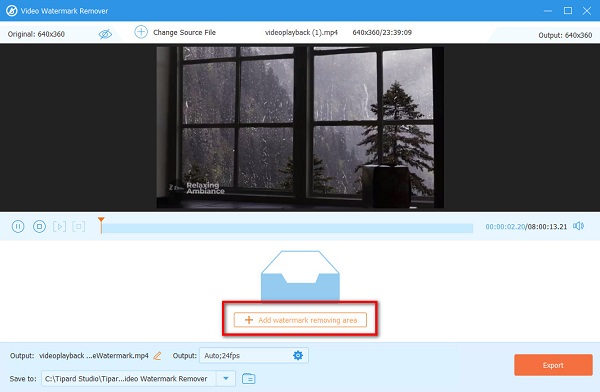The width and height of the screenshot is (600, 392).
Task: Mute the audio speaker icon
Action: [578, 226]
